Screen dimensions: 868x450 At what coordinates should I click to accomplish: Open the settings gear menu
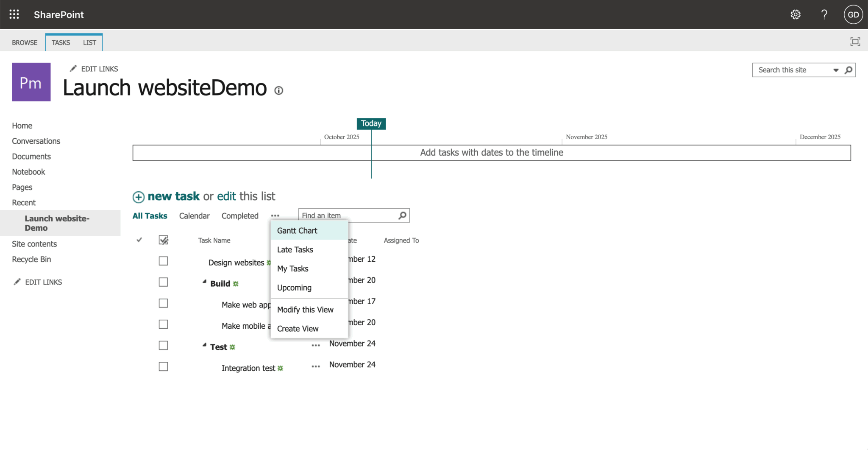796,14
